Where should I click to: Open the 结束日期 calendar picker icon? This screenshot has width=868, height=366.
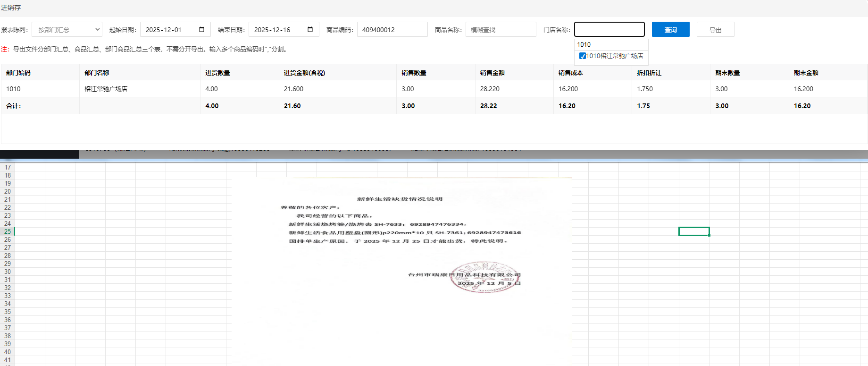(310, 29)
